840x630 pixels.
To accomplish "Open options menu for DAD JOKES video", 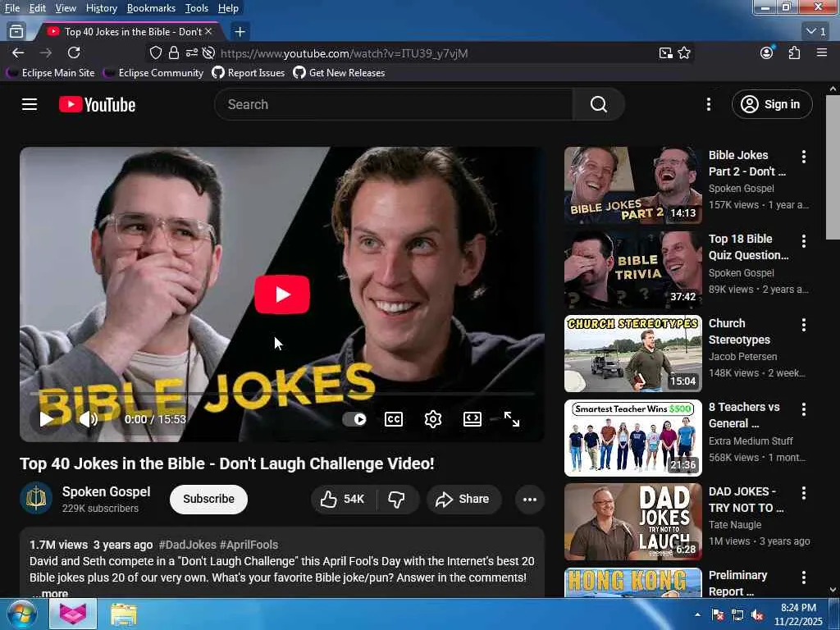I will (803, 493).
